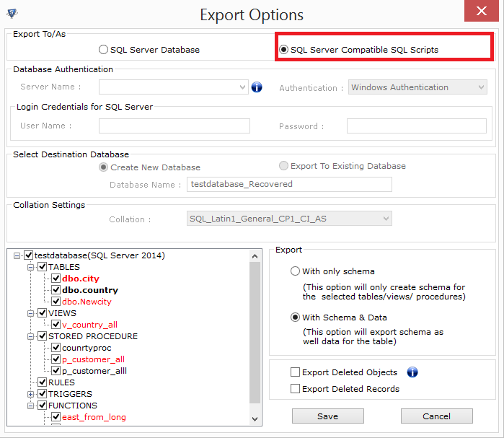Screen dimensions: 504x438
Task: Click the info icon next to Export Deleted Objects
Action: click(x=412, y=372)
